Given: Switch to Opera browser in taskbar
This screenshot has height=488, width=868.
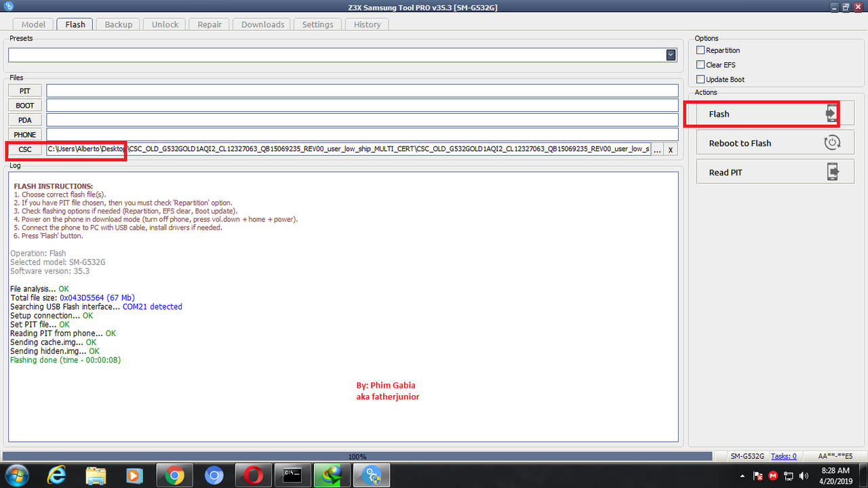Looking at the screenshot, I should [x=254, y=475].
